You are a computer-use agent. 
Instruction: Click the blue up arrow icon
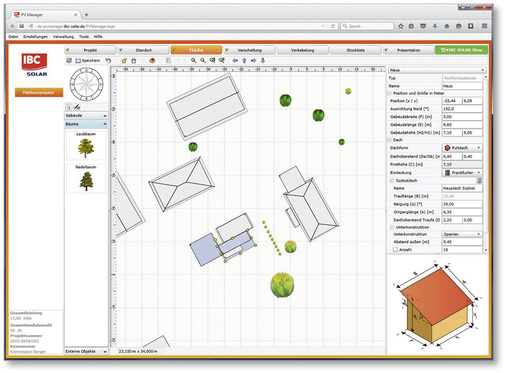tap(244, 61)
